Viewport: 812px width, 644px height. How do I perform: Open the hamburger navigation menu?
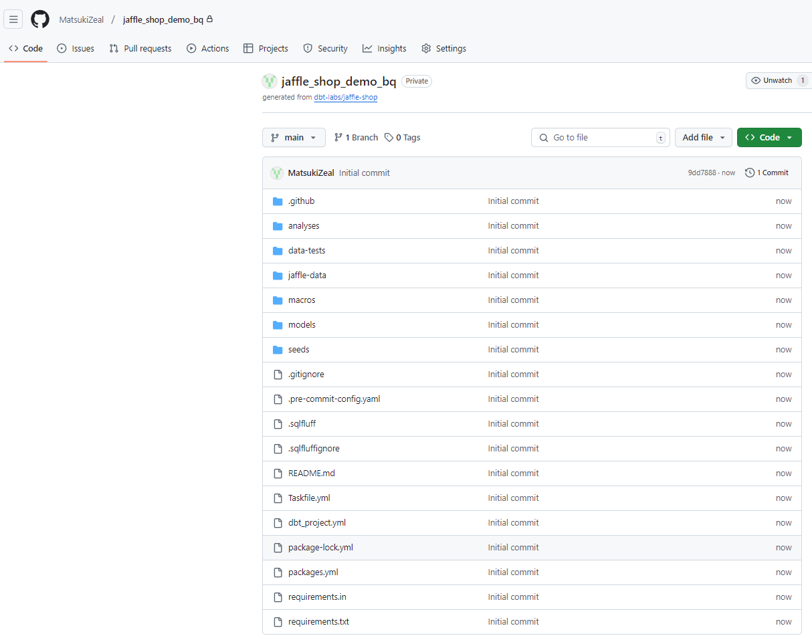coord(13,19)
